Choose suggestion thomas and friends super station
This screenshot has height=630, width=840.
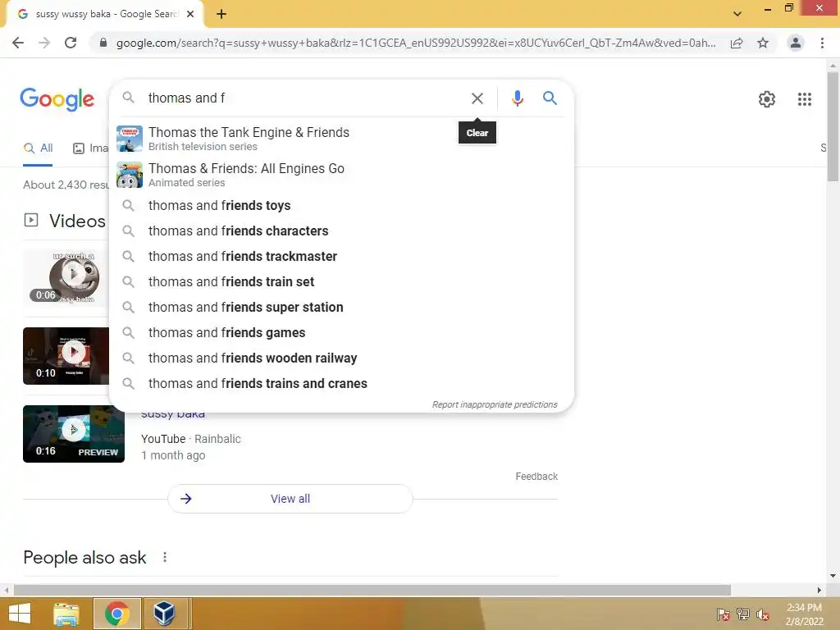[341, 308]
